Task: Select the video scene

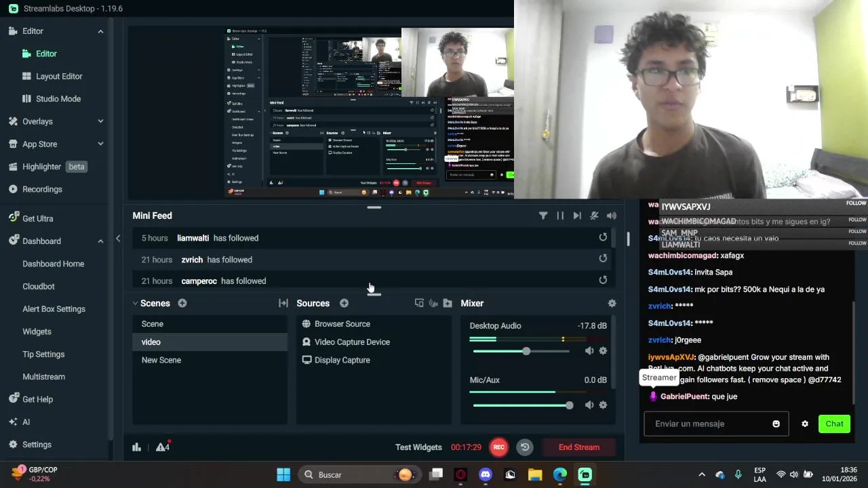Action: [x=210, y=342]
